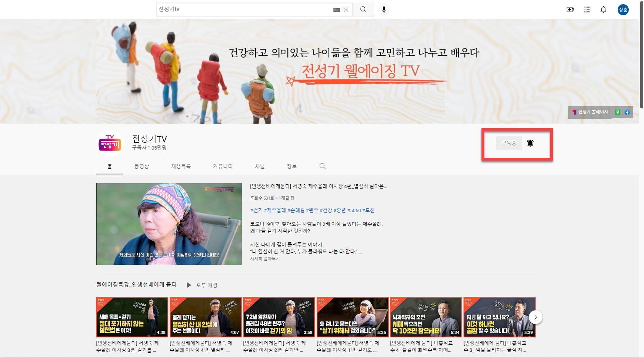Open the 웰에이징특강_인생선배에게 묻다 playlist title
Viewport: 644px width, 358px height.
137,285
